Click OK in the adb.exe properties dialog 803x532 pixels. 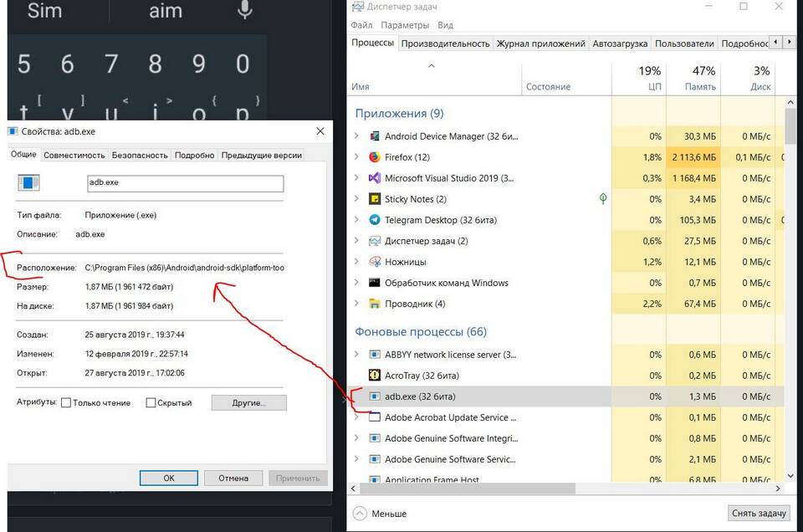coord(169,478)
